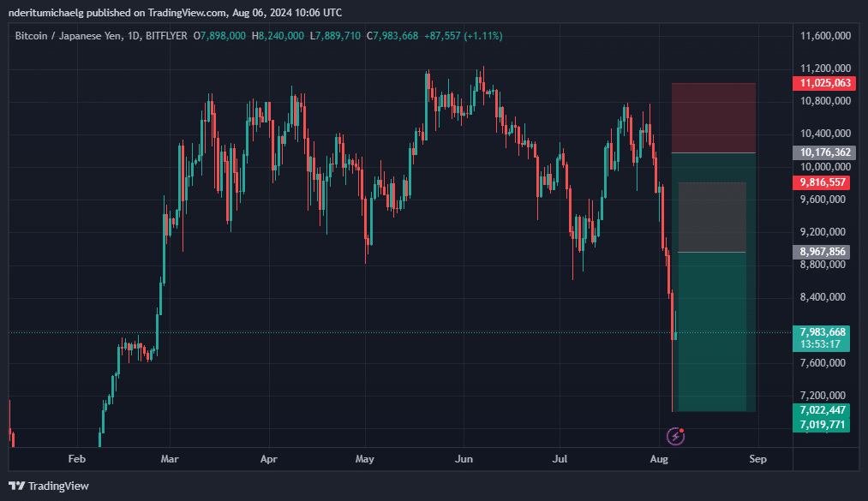Viewport: 868px width, 501px height.
Task: Click the Aug label on time axis
Action: coord(659,459)
